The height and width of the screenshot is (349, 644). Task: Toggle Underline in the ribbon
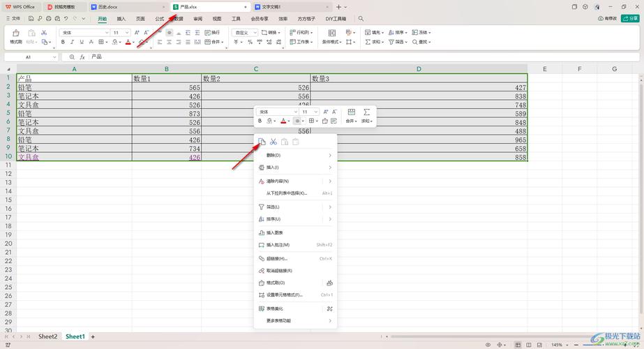(82, 42)
